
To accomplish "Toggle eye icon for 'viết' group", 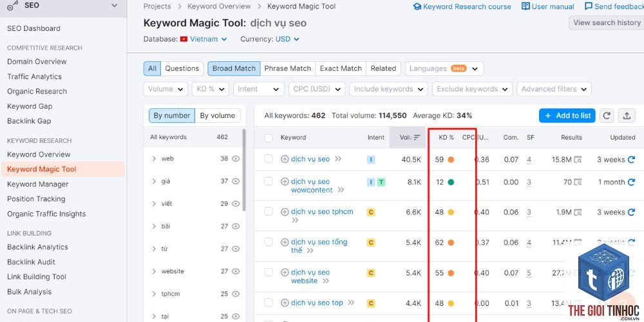I will point(235,204).
